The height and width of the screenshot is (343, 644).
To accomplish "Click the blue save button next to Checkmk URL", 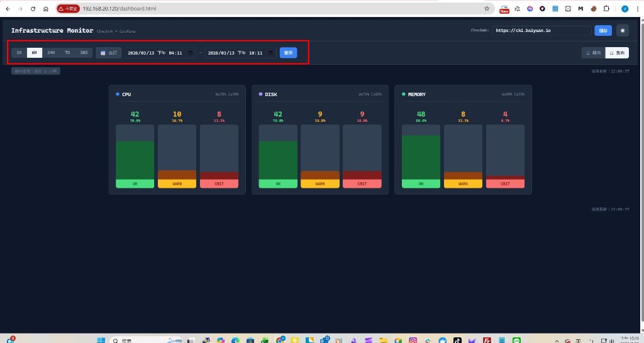I will 603,30.
